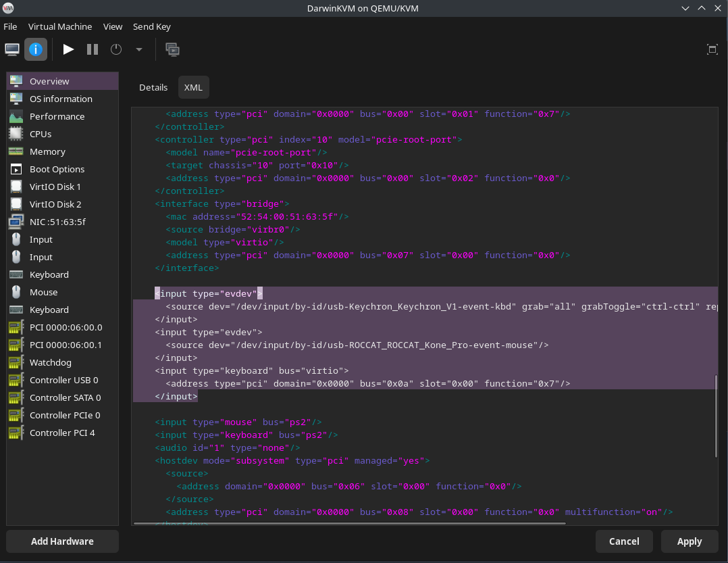Click the manage snapshots toolbar icon
Image resolution: width=728 pixels, height=563 pixels.
click(x=172, y=49)
